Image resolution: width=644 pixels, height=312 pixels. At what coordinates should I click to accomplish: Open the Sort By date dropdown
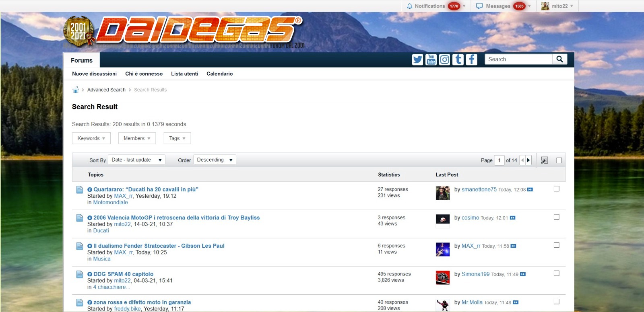[x=136, y=160]
